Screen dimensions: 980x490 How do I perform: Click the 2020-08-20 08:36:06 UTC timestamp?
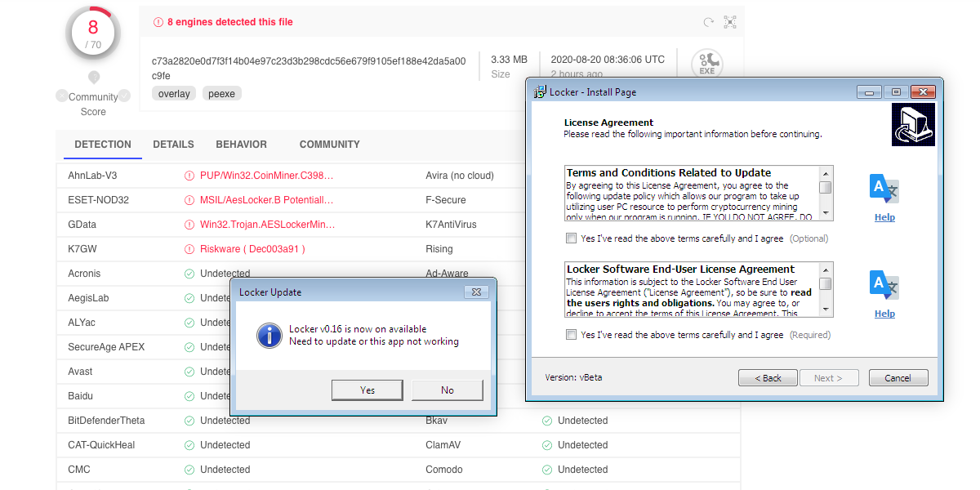click(608, 60)
